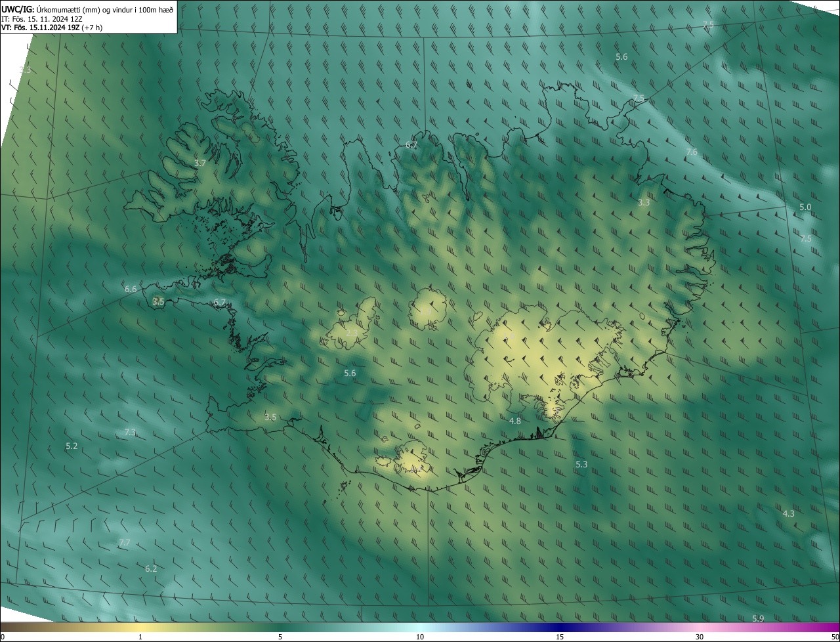Viewport: 840px width, 642px height.
Task: Click the 4.3 value label on the map
Action: [789, 513]
